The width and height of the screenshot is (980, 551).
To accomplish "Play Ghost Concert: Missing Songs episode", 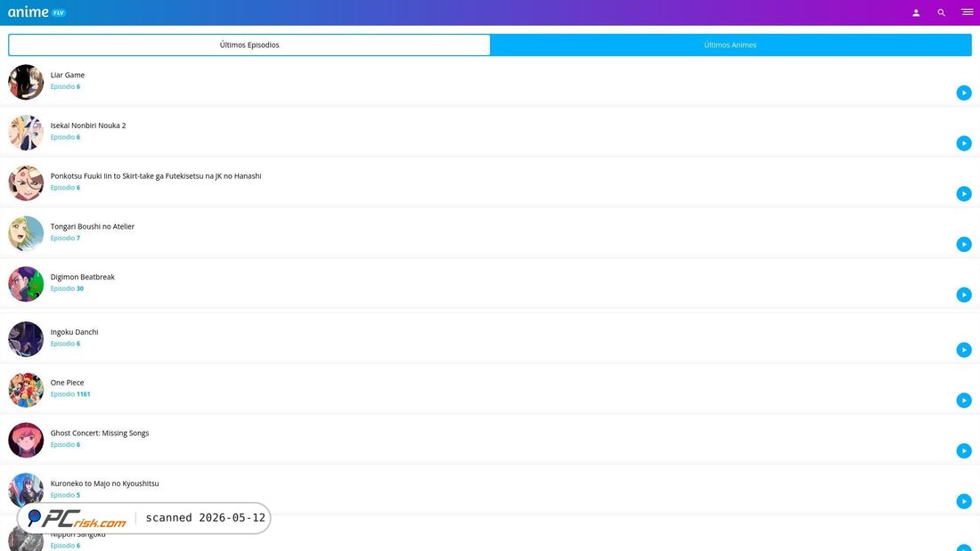I will tap(964, 451).
